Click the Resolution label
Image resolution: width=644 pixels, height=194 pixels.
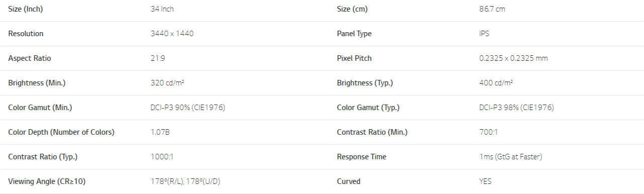[26, 34]
